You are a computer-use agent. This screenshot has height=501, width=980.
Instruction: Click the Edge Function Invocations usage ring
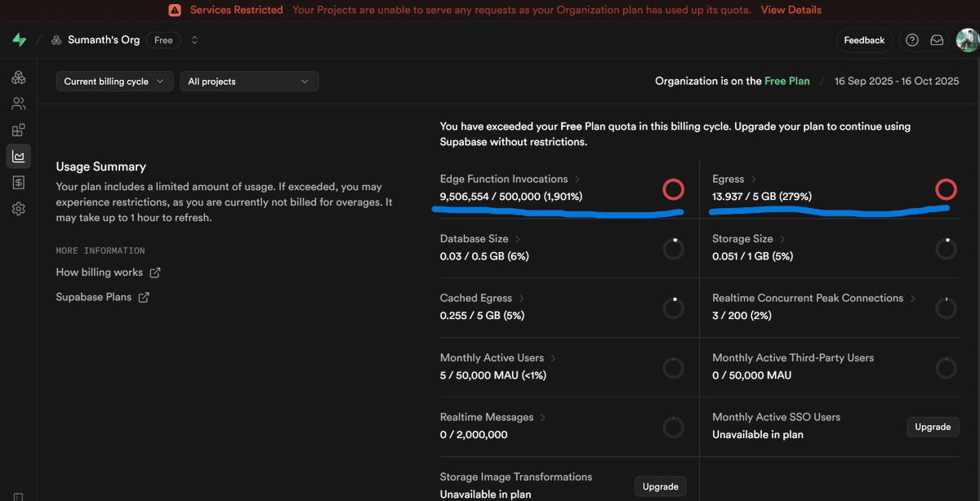point(673,189)
